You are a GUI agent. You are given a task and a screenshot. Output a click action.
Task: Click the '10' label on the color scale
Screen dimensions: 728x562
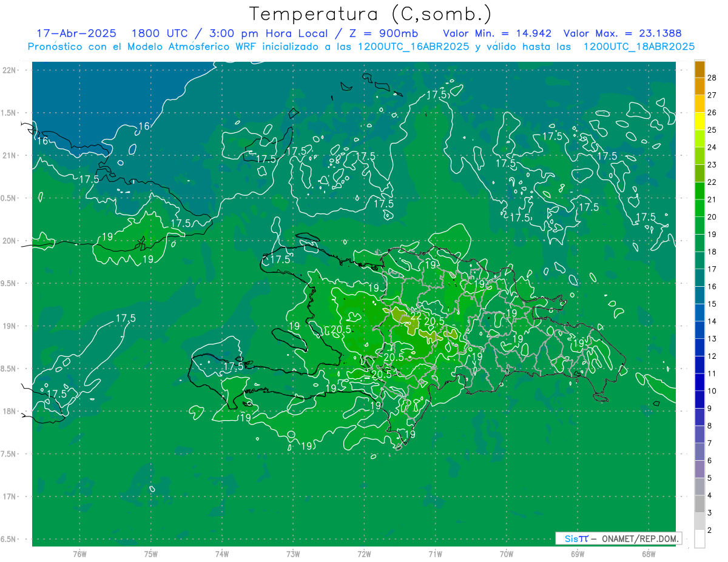tap(712, 390)
